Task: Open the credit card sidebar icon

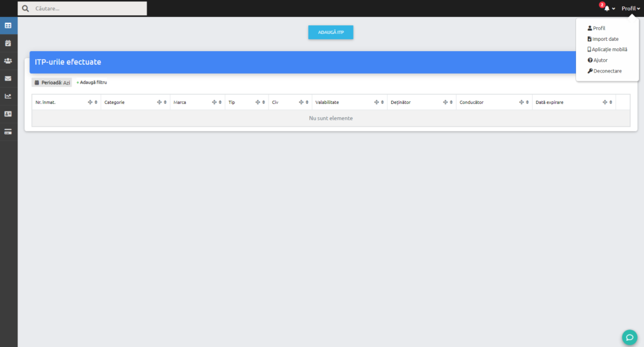Action: click(x=8, y=132)
